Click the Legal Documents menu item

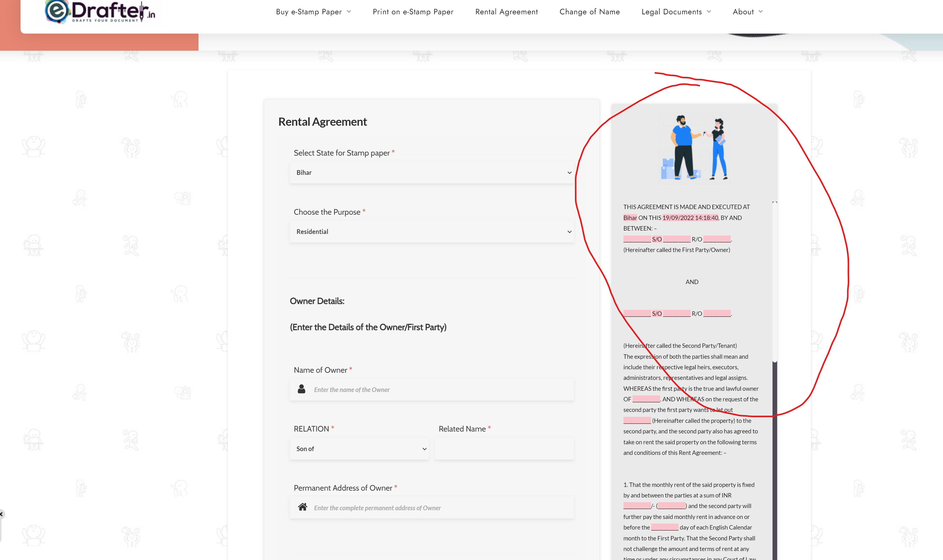tap(671, 12)
